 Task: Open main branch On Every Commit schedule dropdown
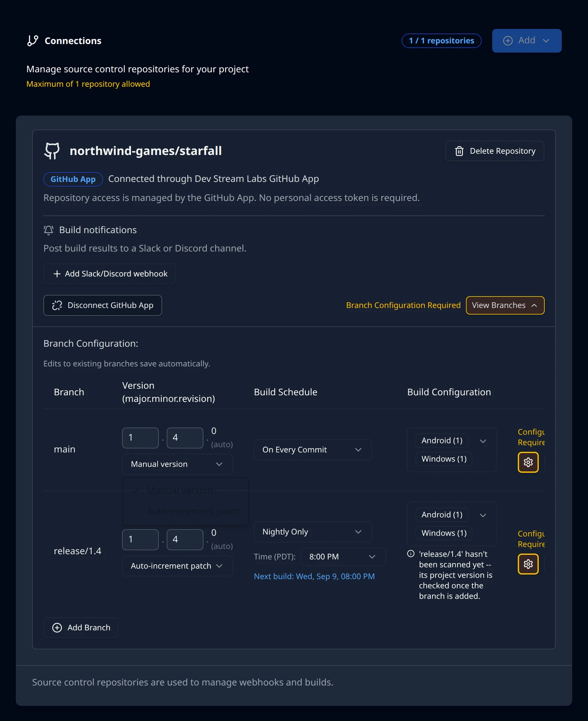pyautogui.click(x=313, y=450)
